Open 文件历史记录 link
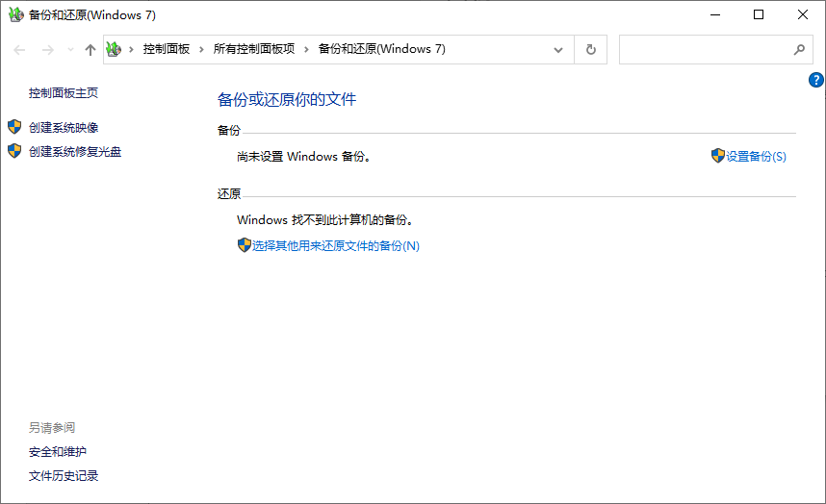Screen dimensions: 826x504 (x=64, y=476)
